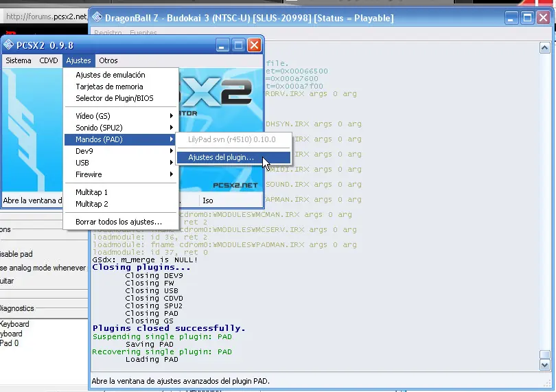Click the 'Saving PAD' log line
556x392 pixels.
point(149,345)
